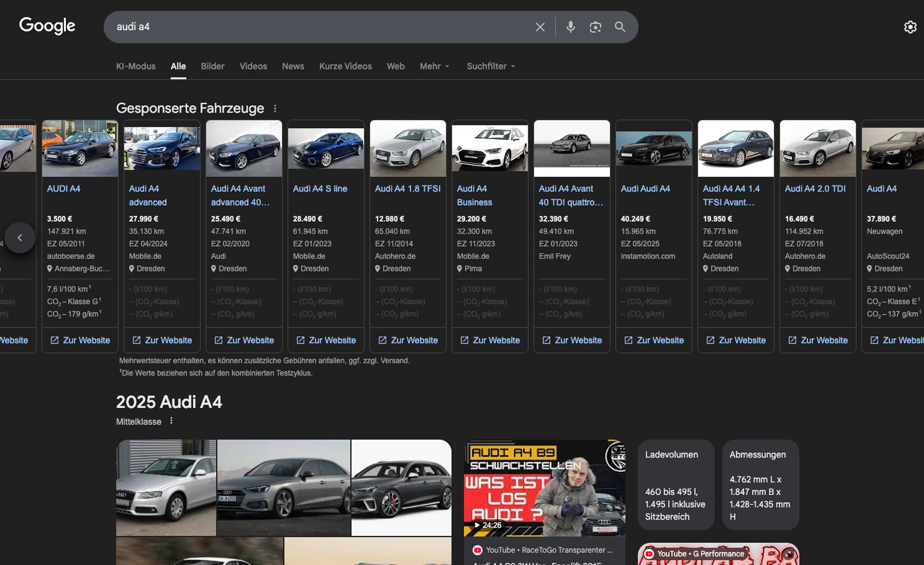924x565 pixels.
Task: Open image search with camera lens icon
Action: tap(595, 27)
